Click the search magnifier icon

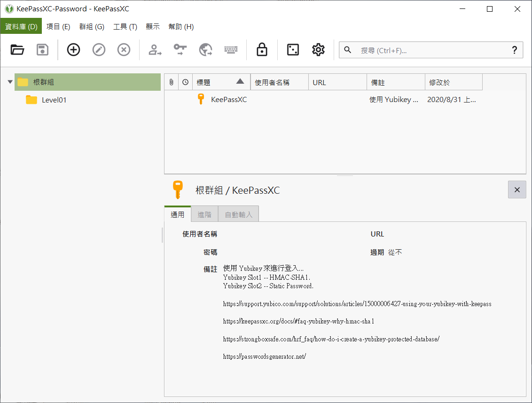pyautogui.click(x=347, y=50)
